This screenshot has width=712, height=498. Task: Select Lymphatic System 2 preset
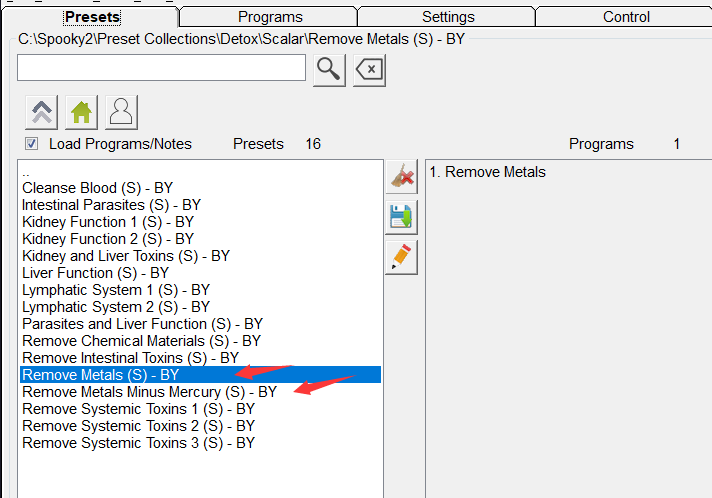pos(116,307)
